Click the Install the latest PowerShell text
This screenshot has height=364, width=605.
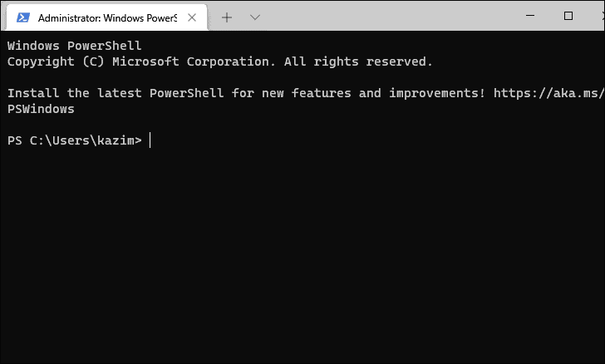tap(116, 93)
